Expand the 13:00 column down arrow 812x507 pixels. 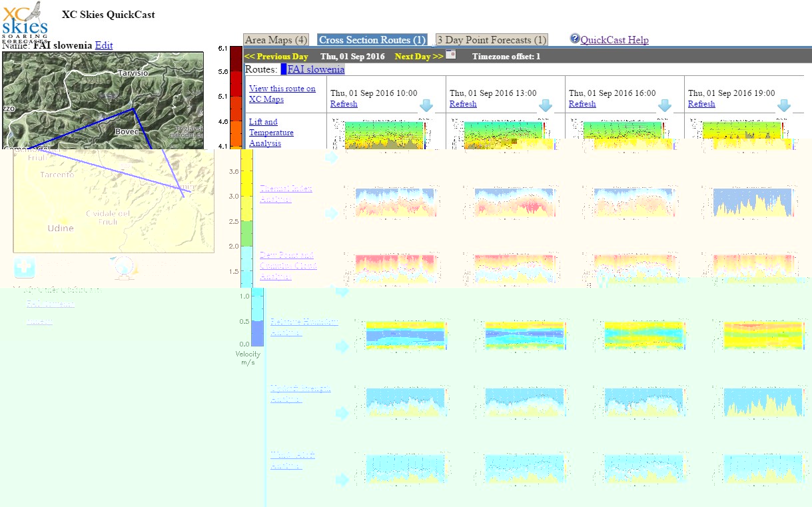tap(546, 105)
